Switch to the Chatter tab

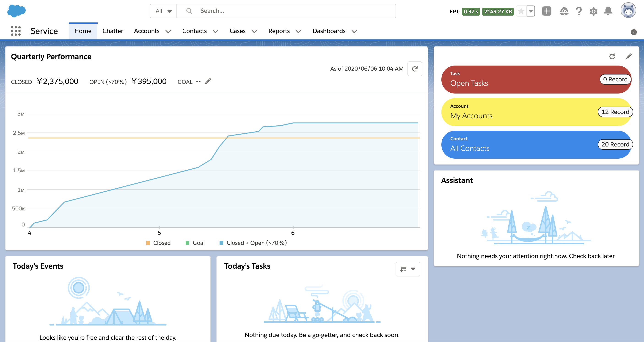pyautogui.click(x=113, y=31)
